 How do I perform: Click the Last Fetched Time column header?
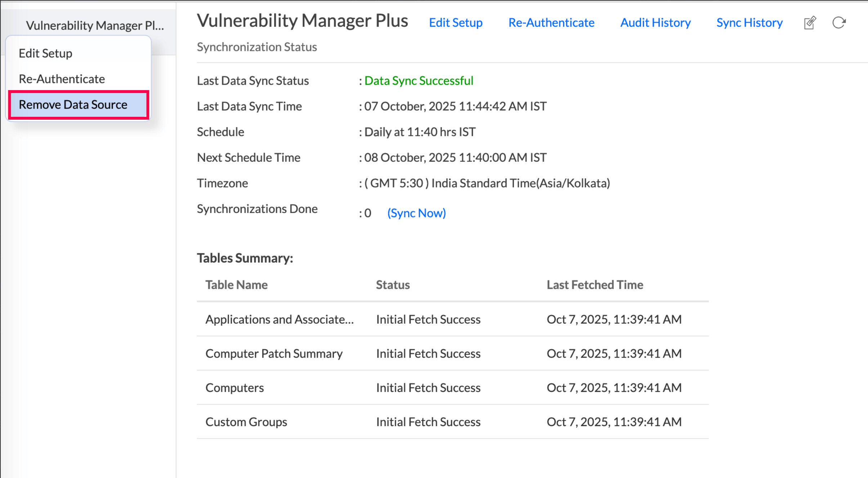[595, 285]
